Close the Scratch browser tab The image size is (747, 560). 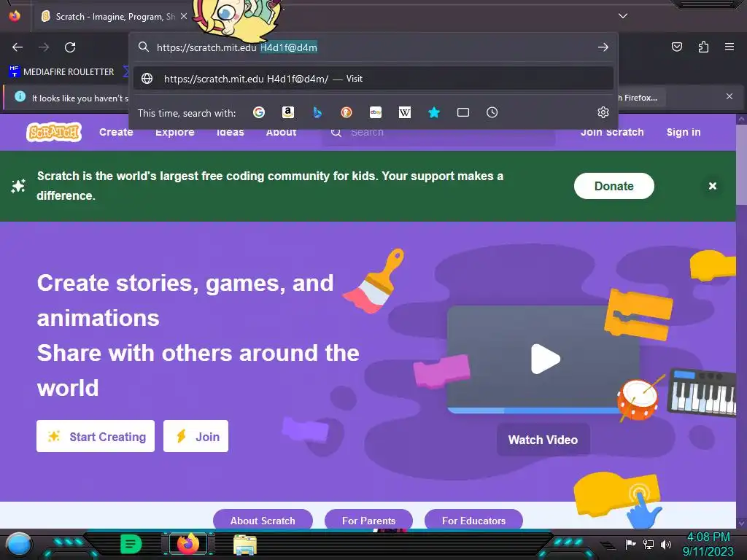click(183, 16)
